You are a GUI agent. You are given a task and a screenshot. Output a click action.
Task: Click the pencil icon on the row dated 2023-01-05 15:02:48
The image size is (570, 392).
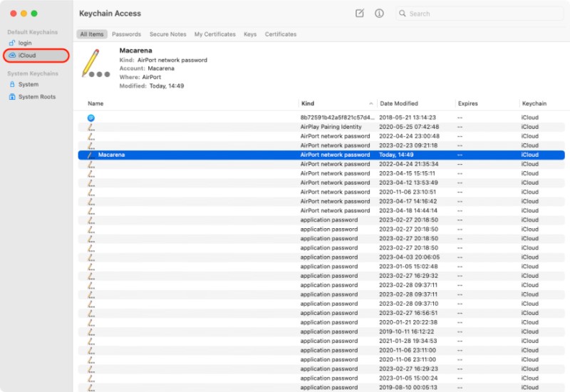pyautogui.click(x=91, y=267)
